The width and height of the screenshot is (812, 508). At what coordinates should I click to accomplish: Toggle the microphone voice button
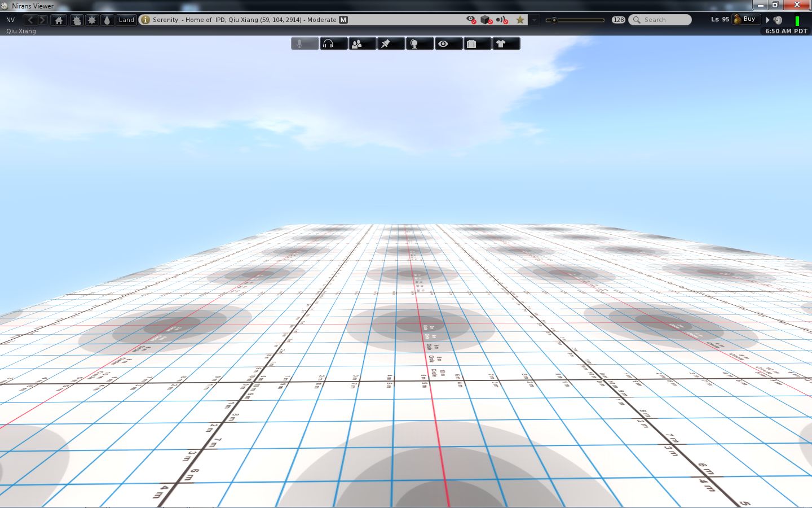[304, 43]
